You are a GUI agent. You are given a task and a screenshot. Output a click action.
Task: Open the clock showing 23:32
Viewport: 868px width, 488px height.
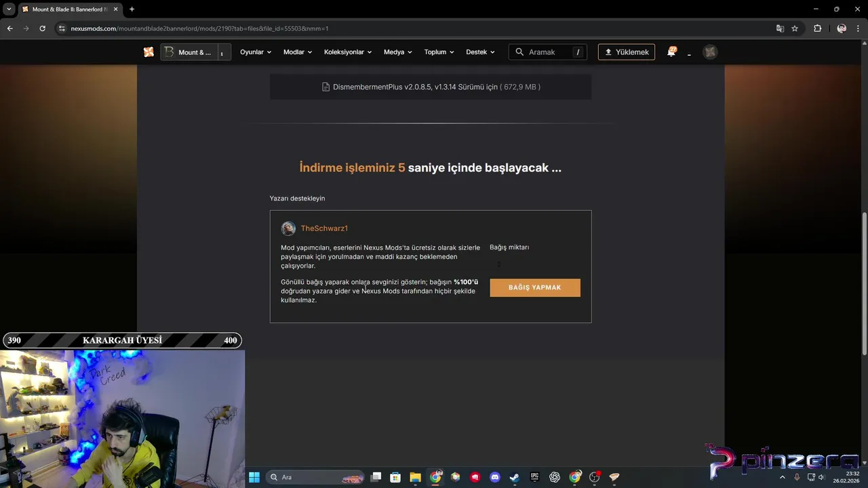click(x=848, y=477)
